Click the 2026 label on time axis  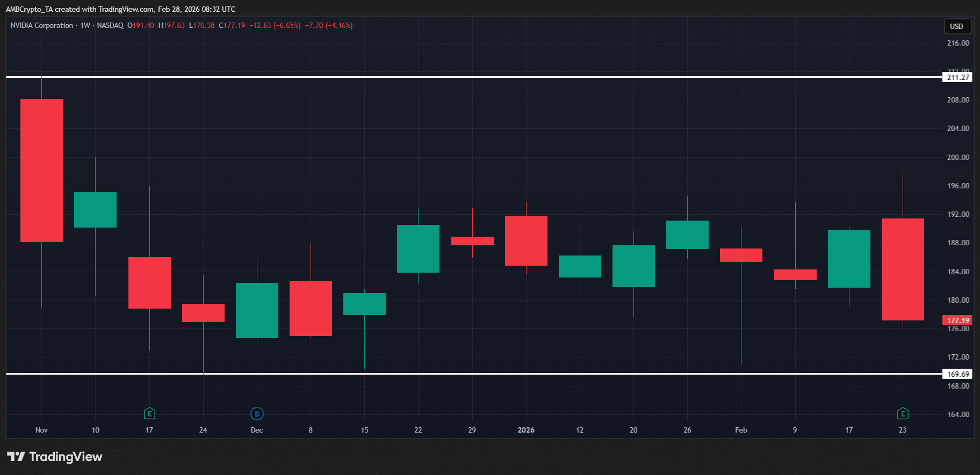[526, 430]
